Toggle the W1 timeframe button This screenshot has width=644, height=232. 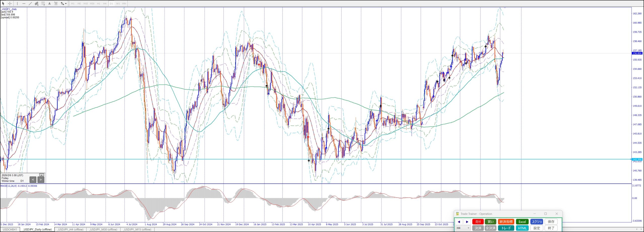coord(118,4)
